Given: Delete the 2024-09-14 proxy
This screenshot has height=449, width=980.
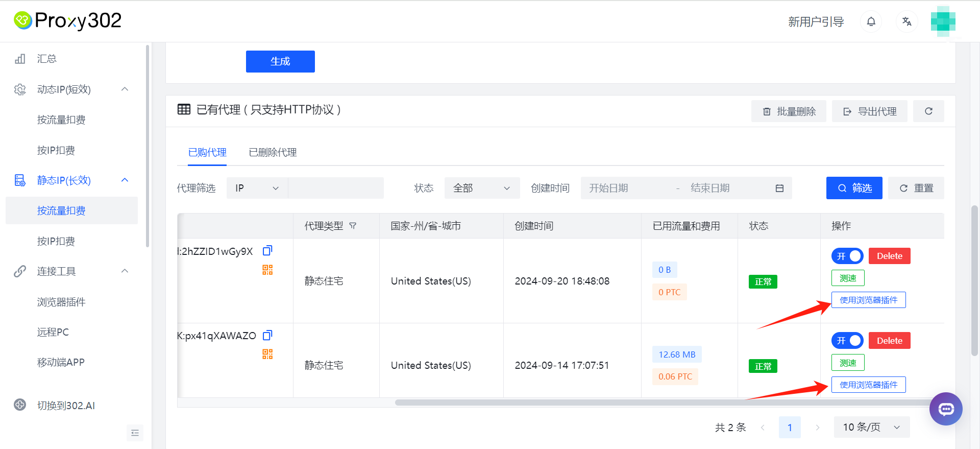Looking at the screenshot, I should tap(890, 341).
